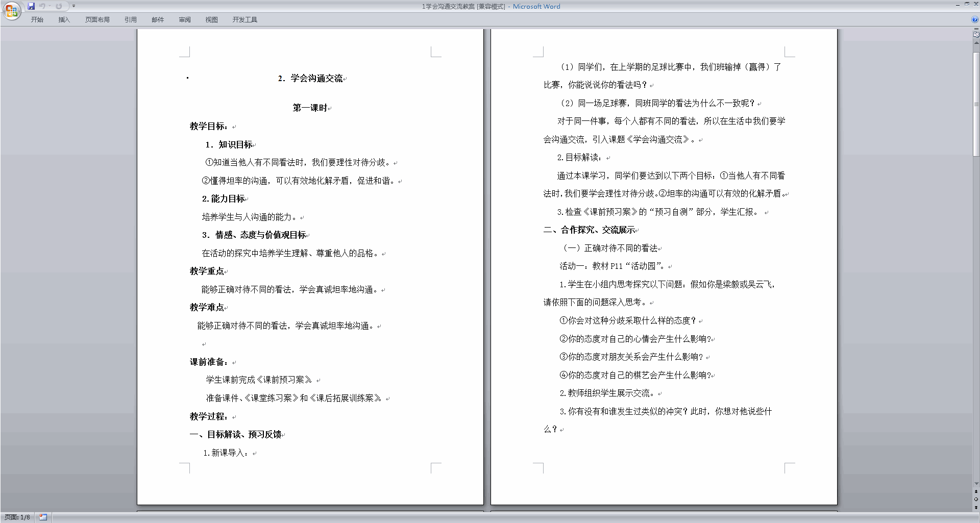Click the 第一课时 heading
The width and height of the screenshot is (980, 523).
point(309,108)
